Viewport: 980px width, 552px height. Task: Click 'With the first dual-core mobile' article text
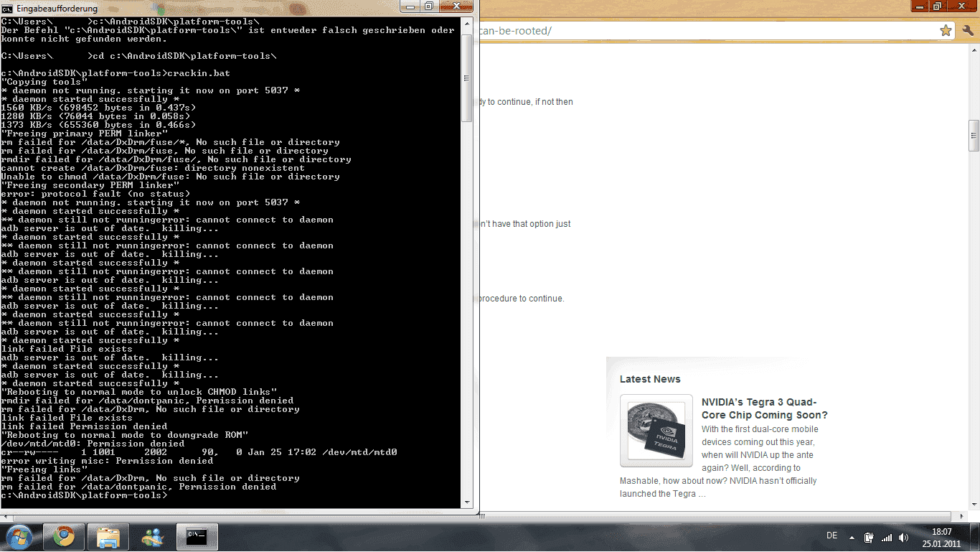[x=760, y=429]
